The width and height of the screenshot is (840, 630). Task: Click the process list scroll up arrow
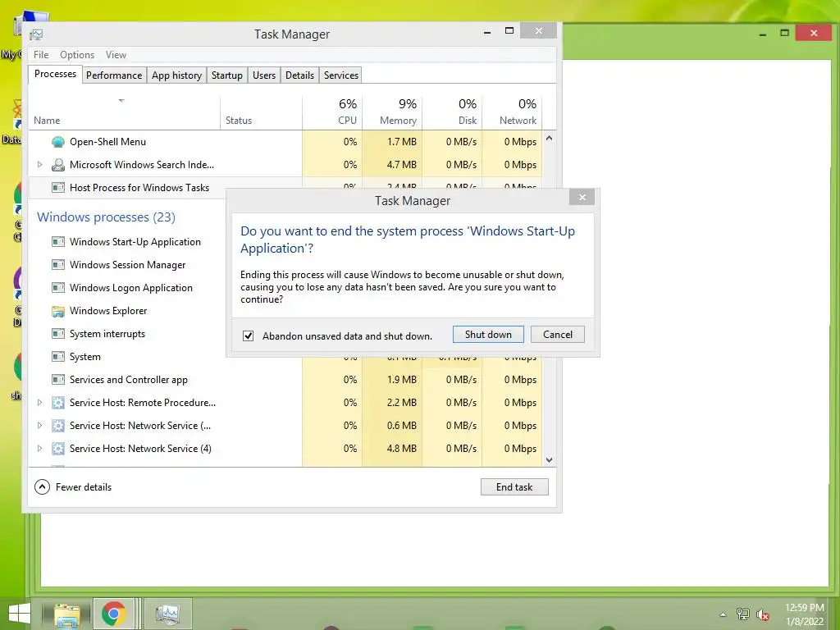click(x=549, y=138)
